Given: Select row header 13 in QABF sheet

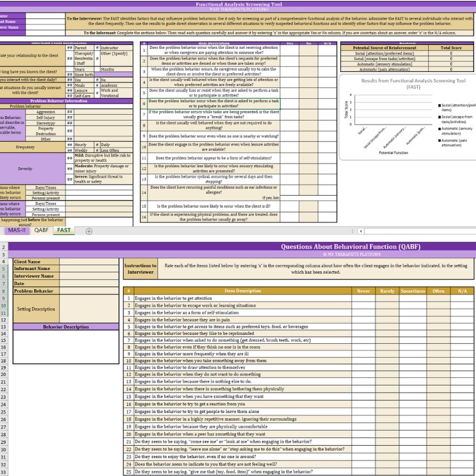Looking at the screenshot, I should [x=4, y=327].
